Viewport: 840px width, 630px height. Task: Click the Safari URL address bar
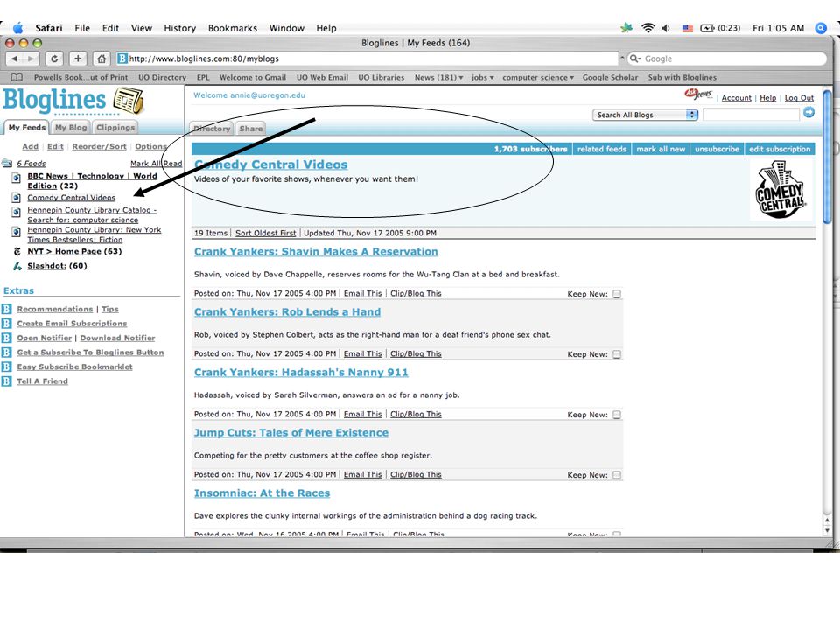[368, 59]
